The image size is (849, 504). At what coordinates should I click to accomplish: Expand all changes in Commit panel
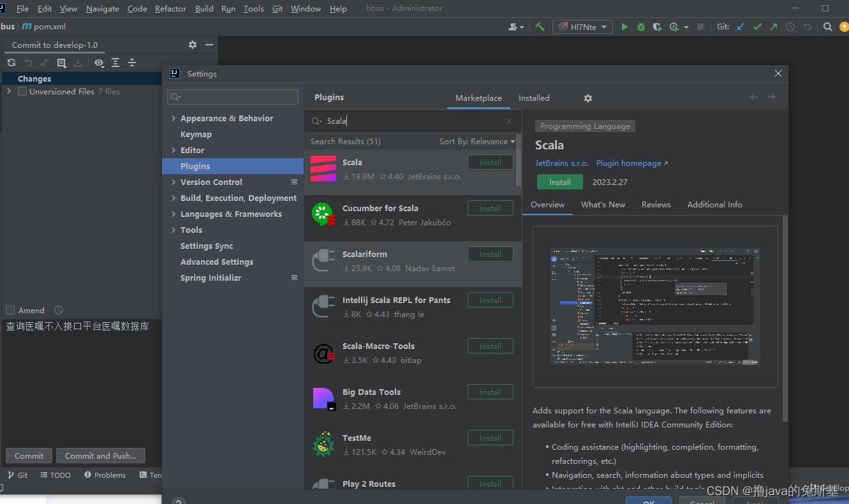point(115,63)
